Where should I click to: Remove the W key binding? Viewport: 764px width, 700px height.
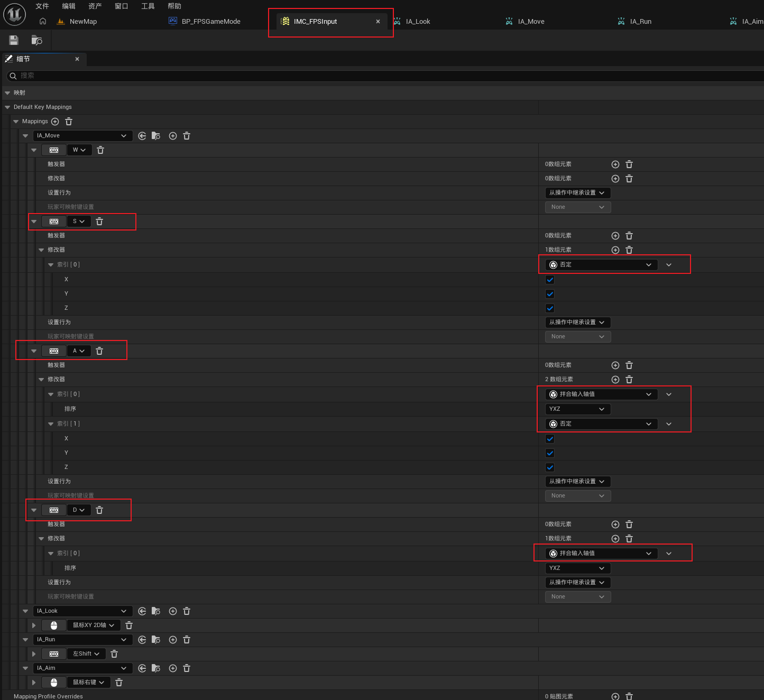(x=100, y=150)
